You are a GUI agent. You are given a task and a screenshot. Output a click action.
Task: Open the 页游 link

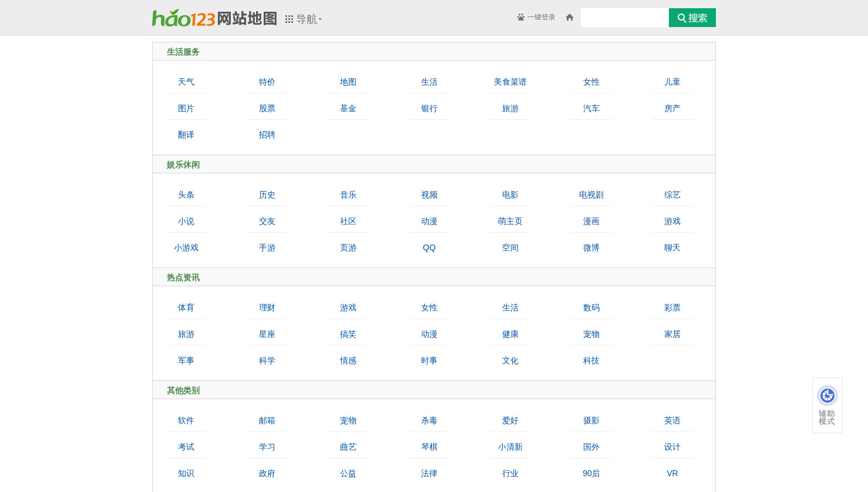[348, 247]
